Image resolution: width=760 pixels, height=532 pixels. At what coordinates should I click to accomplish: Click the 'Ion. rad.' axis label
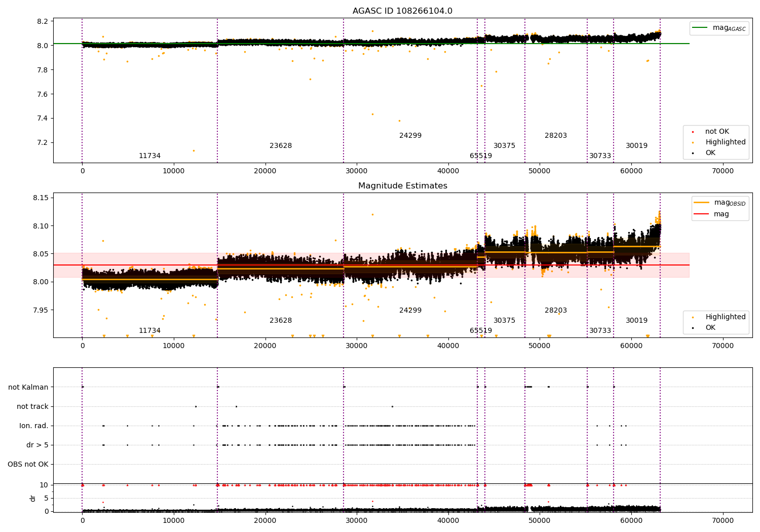(x=34, y=426)
